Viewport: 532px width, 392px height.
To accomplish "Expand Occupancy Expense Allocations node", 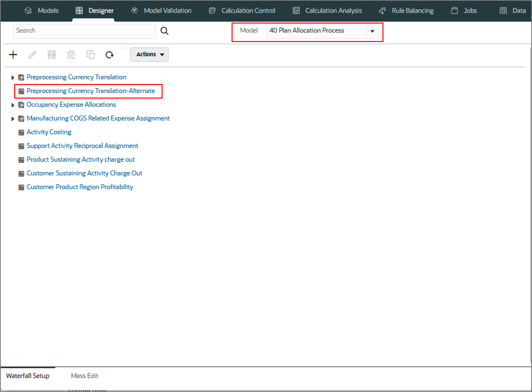I will 13,105.
